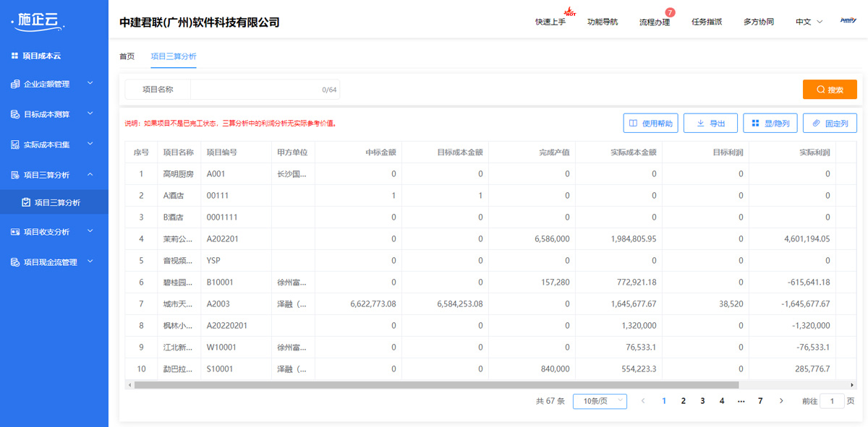Click the 导出 button
The height and width of the screenshot is (427, 868).
710,124
